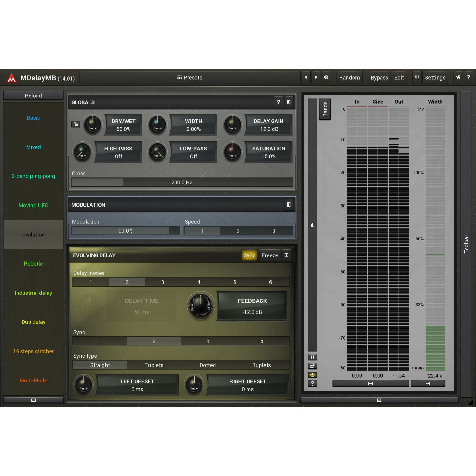Click the collapse bar below the meter panel
476x476 pixels.
[x=379, y=400]
